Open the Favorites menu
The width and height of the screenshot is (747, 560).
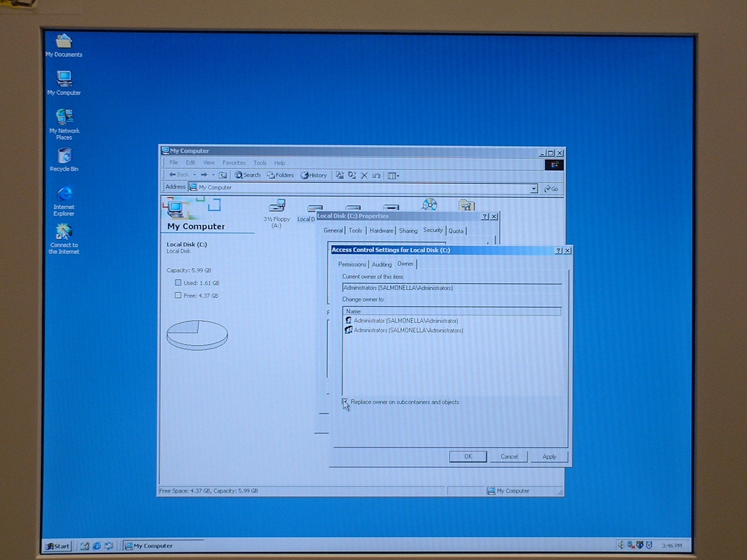click(x=233, y=163)
